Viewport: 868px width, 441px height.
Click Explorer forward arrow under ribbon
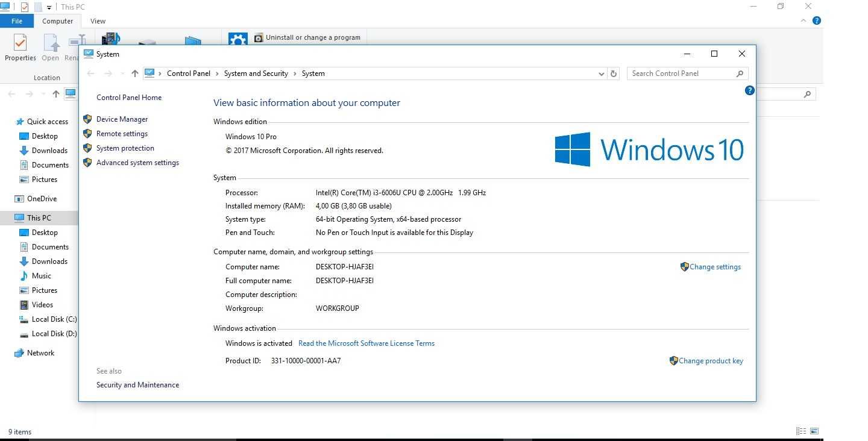(29, 94)
